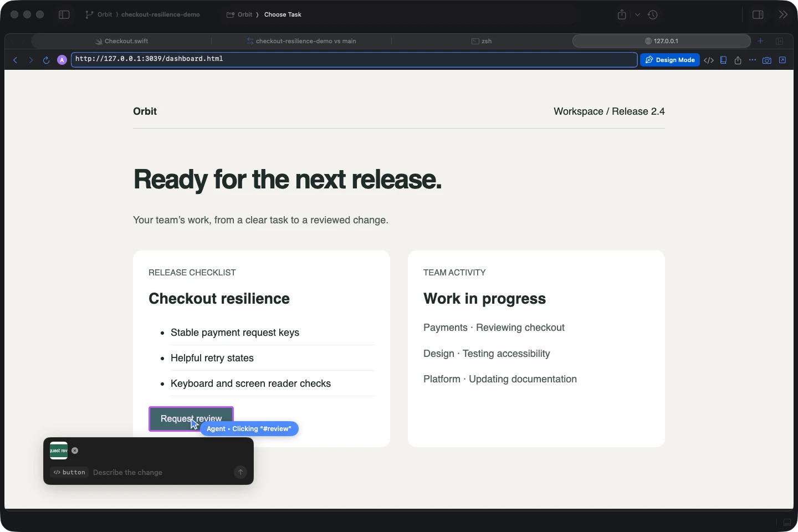
Task: Click the button element tag chip
Action: pos(69,472)
